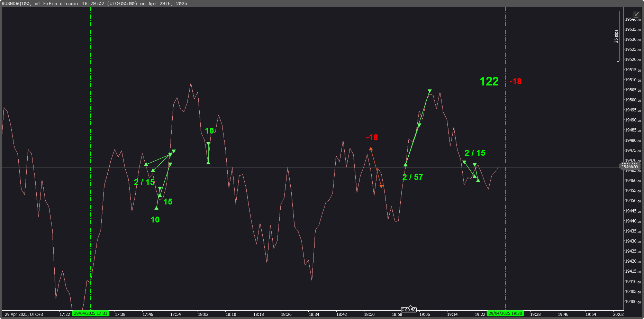Image resolution: width=644 pixels, height=319 pixels.
Task: Click the 19510.00 price axis label
Action: point(633,80)
